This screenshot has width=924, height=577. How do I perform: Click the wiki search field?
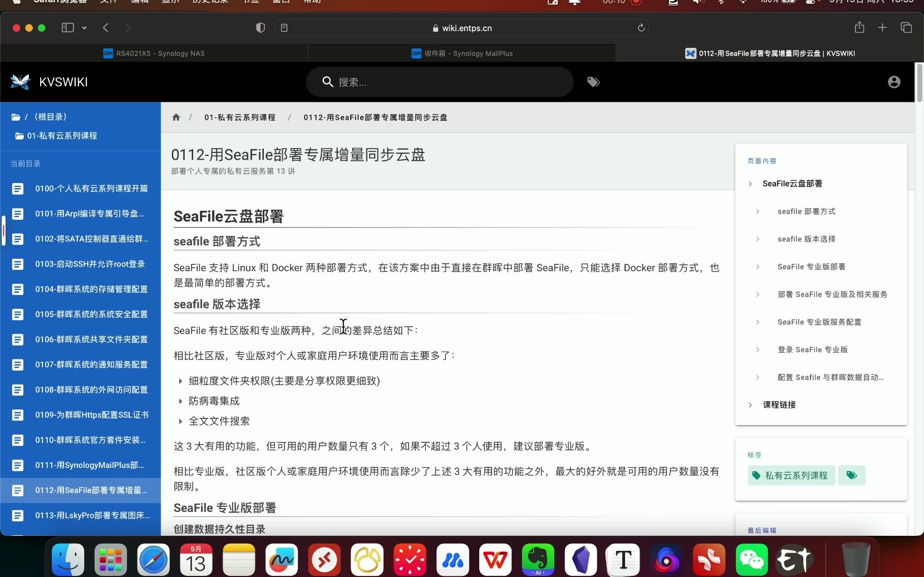[x=440, y=82]
